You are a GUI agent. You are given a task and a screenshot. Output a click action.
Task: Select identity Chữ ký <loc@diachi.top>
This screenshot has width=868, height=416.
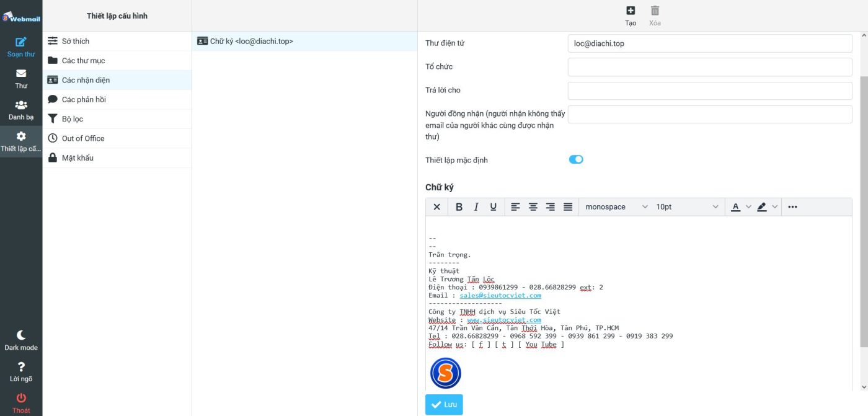[x=304, y=41]
